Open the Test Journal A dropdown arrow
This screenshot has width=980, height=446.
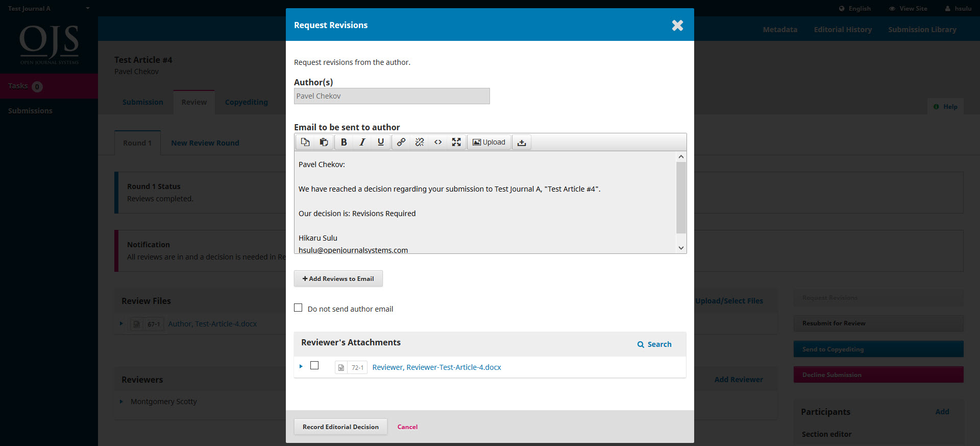(x=88, y=8)
